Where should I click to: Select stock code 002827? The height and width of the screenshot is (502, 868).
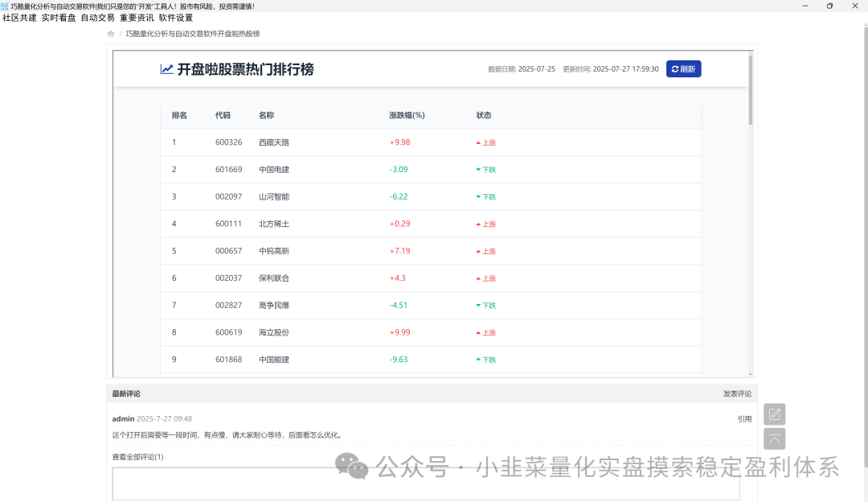[x=228, y=305]
